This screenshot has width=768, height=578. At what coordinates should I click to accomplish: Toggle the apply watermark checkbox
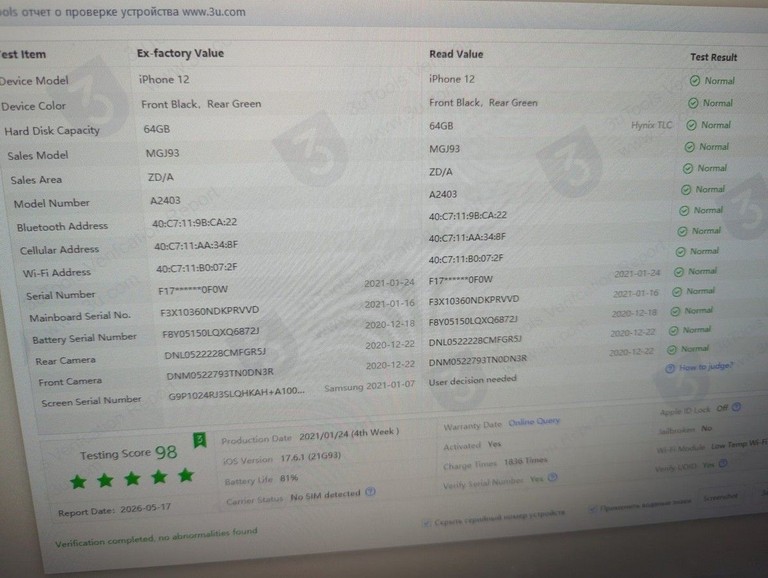click(593, 509)
